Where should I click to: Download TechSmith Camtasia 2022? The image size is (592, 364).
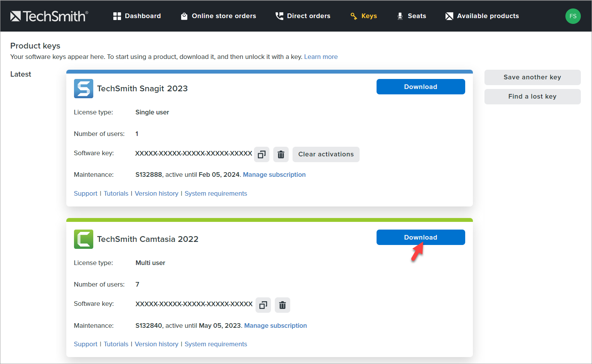(420, 237)
